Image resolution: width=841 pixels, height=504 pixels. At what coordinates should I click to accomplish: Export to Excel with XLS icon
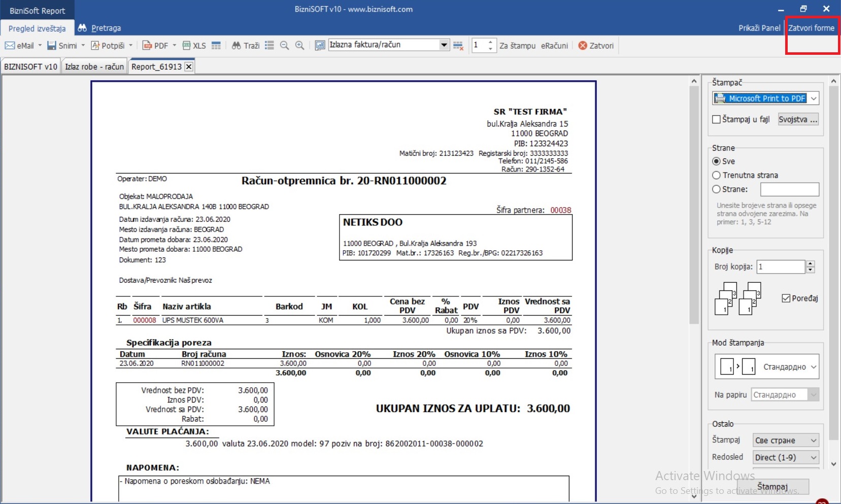coord(186,46)
